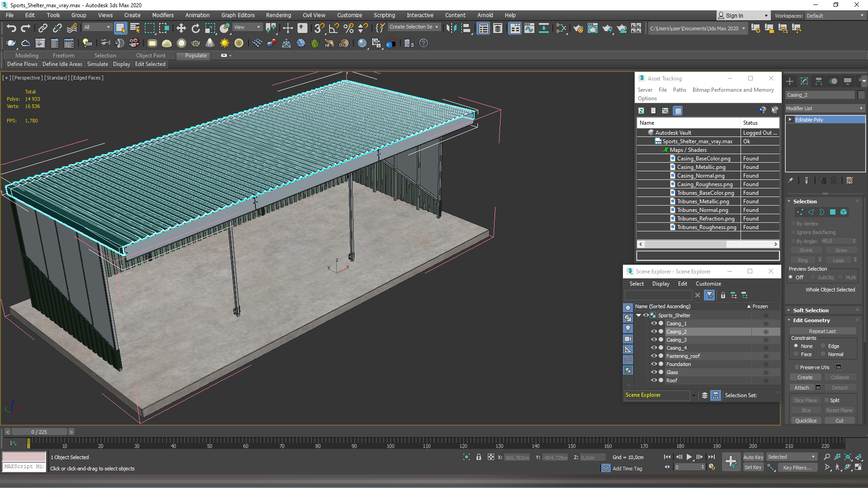Click the Attach button
Screen dimensions: 868x488
802,388
